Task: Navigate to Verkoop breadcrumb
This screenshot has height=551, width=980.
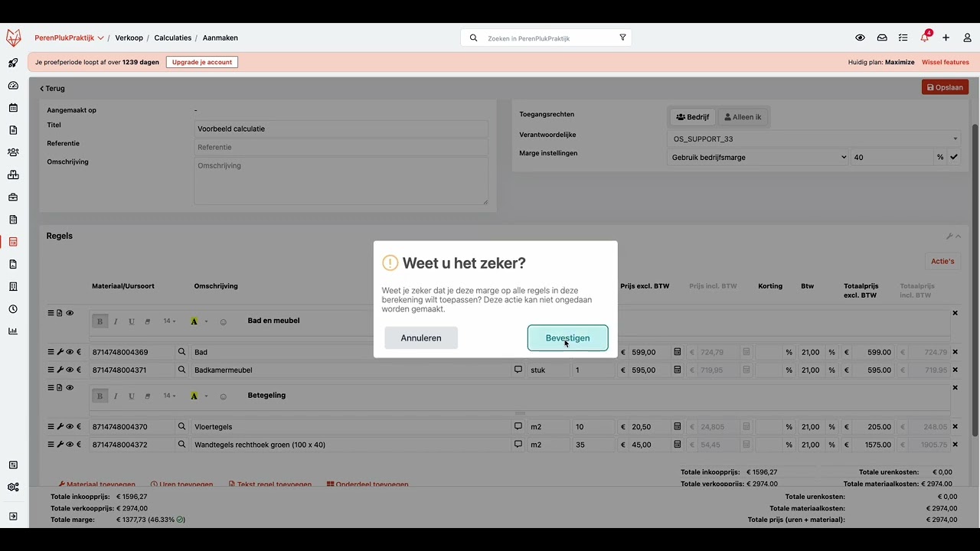Action: click(x=129, y=37)
